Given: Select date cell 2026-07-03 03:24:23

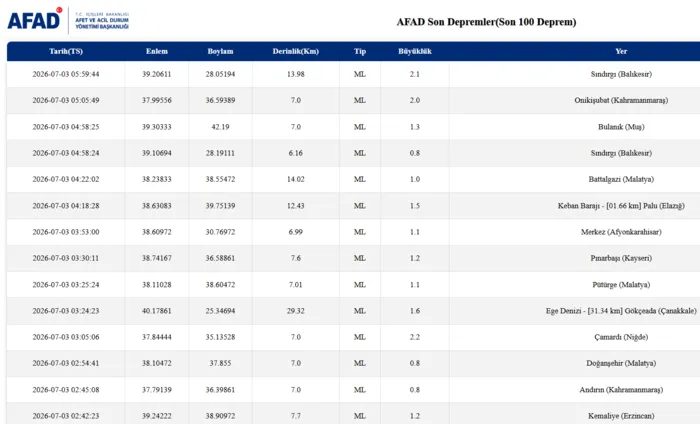Looking at the screenshot, I should [x=66, y=311].
